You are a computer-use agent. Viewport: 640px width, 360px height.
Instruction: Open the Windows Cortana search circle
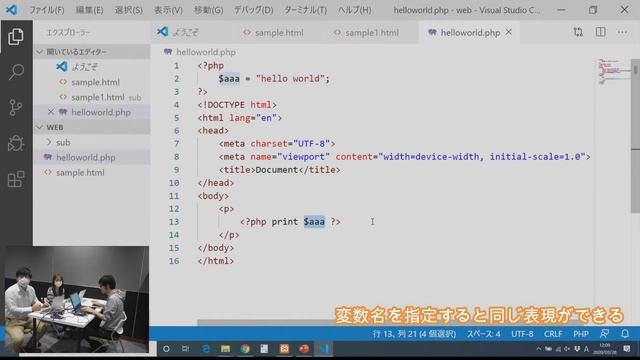click(x=166, y=349)
